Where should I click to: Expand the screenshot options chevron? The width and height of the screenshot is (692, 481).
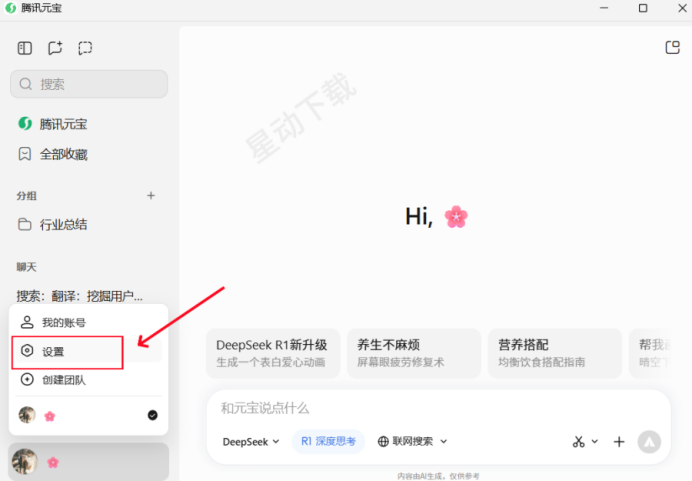coord(595,441)
